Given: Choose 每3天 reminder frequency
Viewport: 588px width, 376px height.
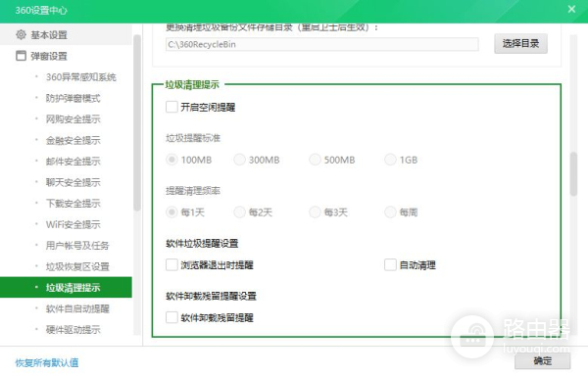Looking at the screenshot, I should 315,212.
